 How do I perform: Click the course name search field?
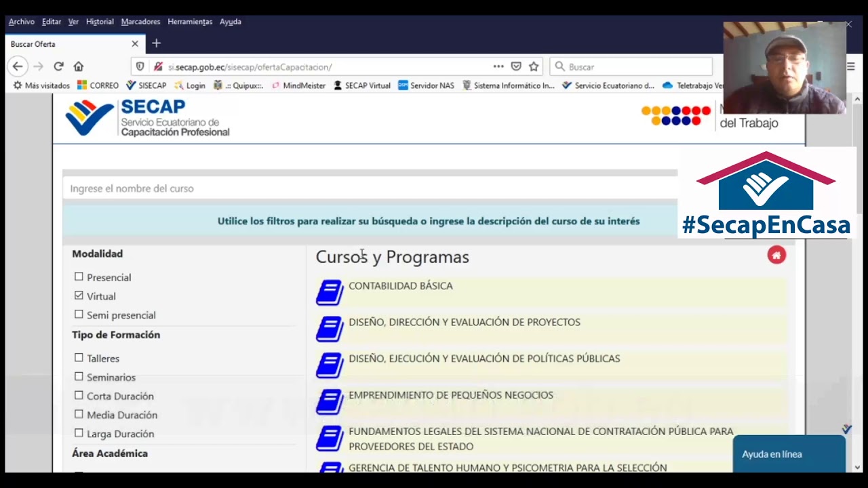(x=370, y=188)
